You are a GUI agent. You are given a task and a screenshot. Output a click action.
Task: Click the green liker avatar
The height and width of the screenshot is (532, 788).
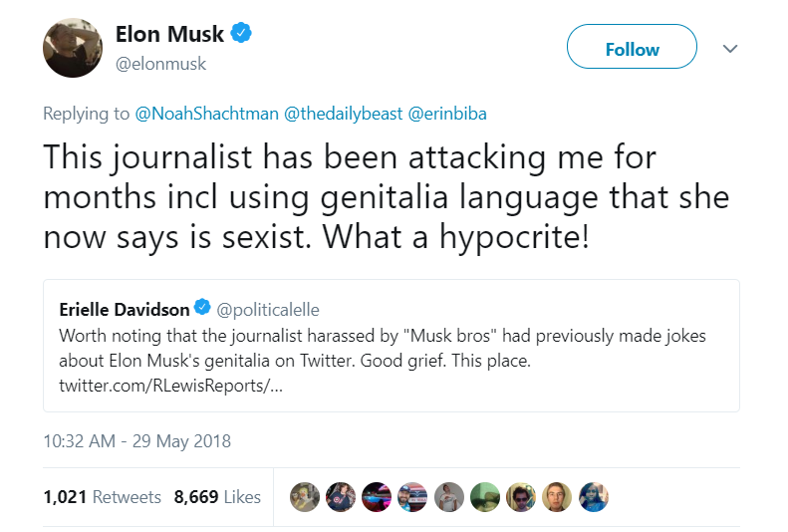[x=485, y=496]
